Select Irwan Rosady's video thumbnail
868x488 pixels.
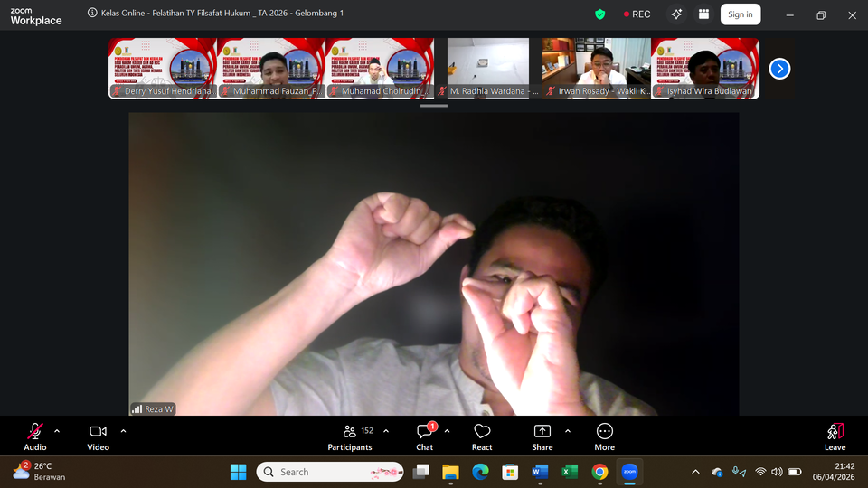tap(596, 67)
